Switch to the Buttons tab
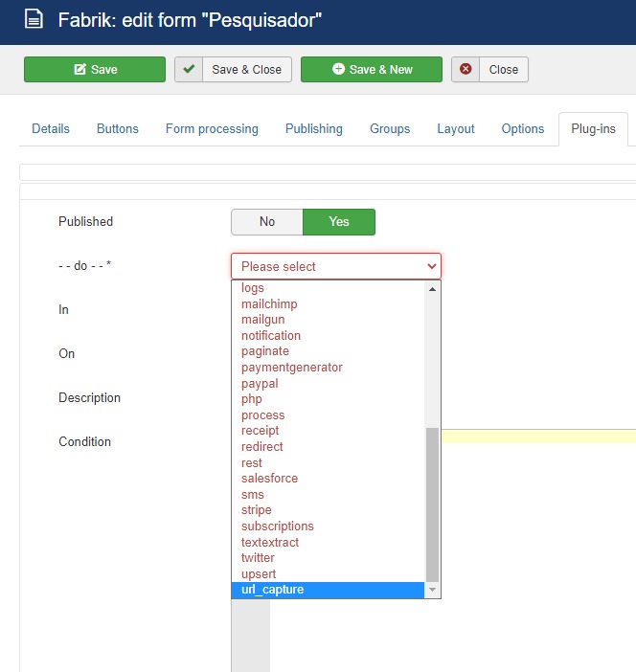This screenshot has width=636, height=672. 118,128
